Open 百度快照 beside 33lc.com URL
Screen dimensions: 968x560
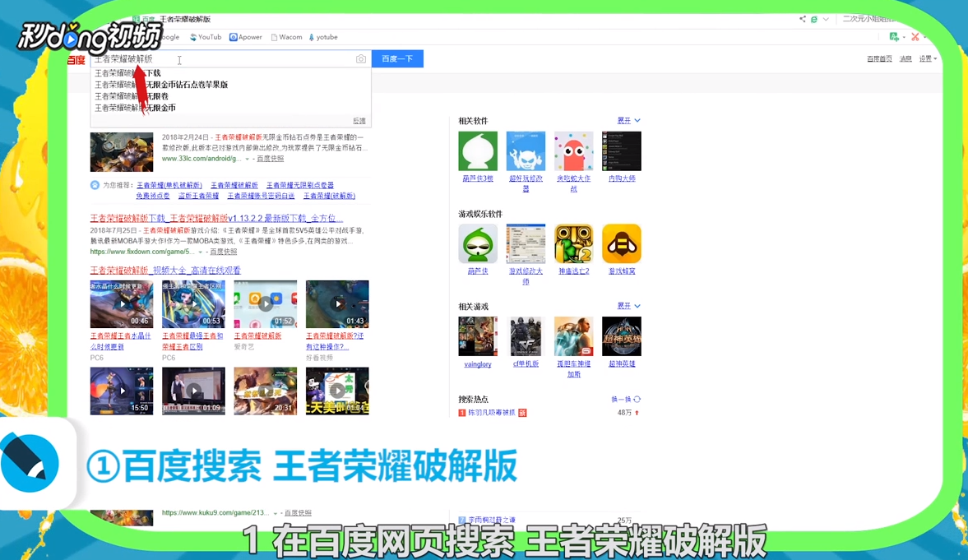click(271, 159)
